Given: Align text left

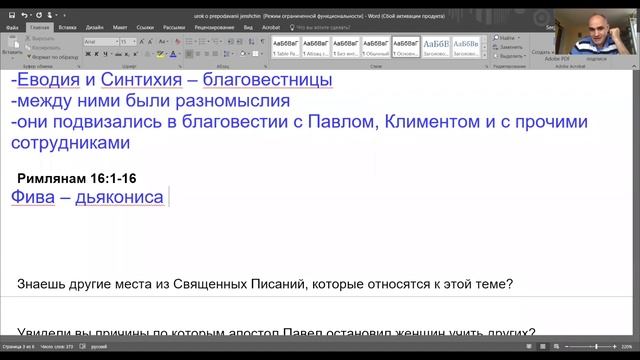Looking at the screenshot, I should coord(189,54).
